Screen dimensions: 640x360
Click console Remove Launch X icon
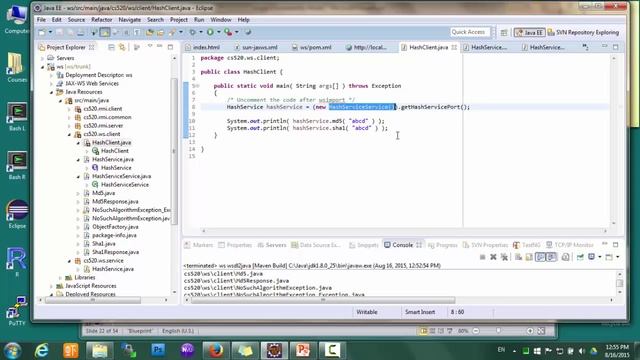493,257
